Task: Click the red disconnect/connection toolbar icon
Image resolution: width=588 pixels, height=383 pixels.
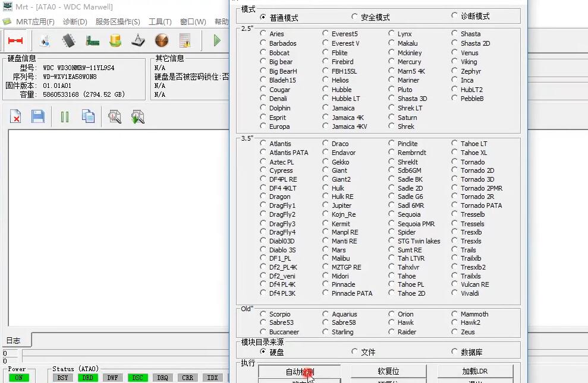Action: (x=15, y=40)
